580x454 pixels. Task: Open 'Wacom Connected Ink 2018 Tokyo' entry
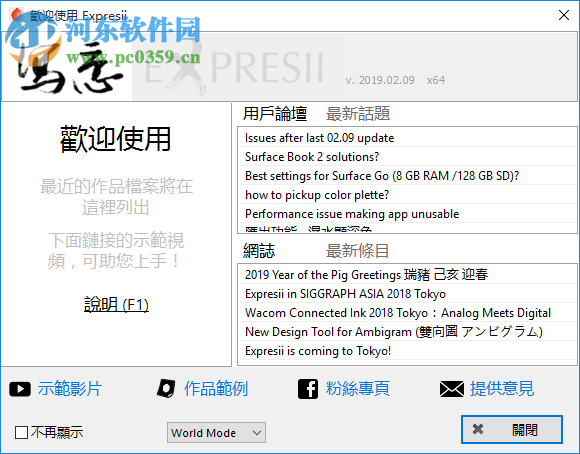407,313
